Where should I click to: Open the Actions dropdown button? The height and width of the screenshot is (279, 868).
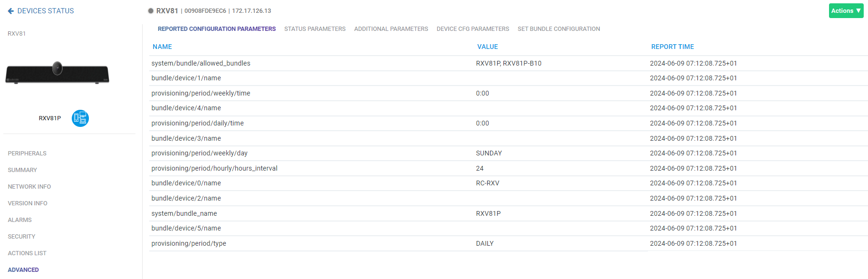pos(846,11)
